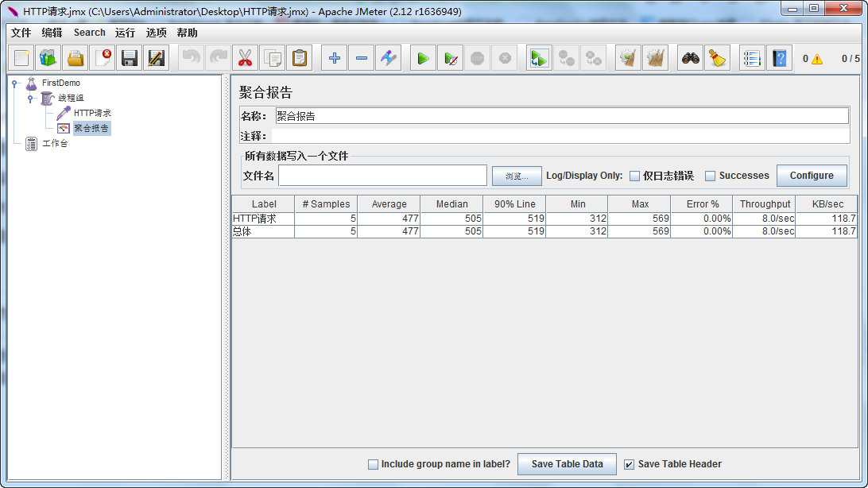Toggle the Successes checkbox
This screenshot has width=868, height=488.
(x=711, y=176)
